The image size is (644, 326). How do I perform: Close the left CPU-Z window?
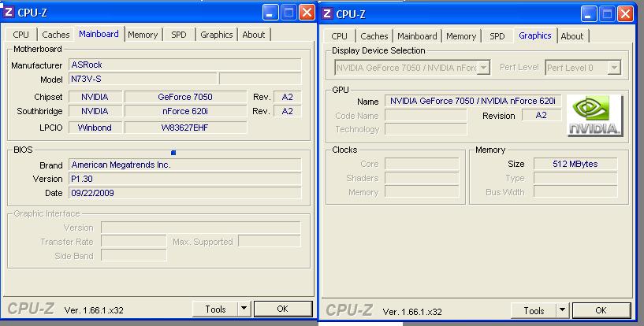tap(307, 13)
